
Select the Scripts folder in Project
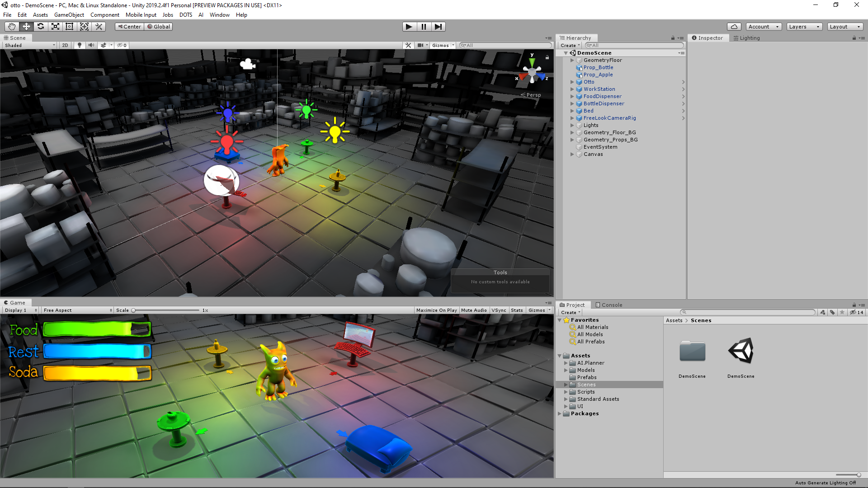pos(586,392)
